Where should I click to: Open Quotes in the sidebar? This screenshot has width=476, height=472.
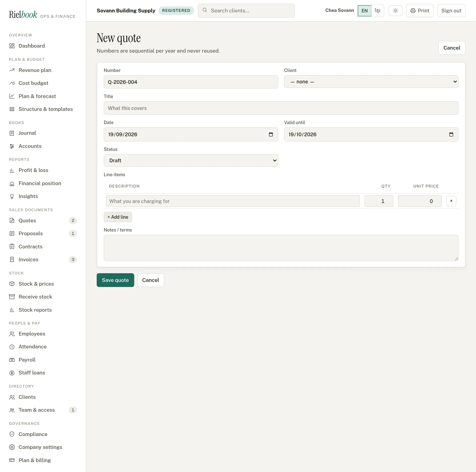pos(43,221)
